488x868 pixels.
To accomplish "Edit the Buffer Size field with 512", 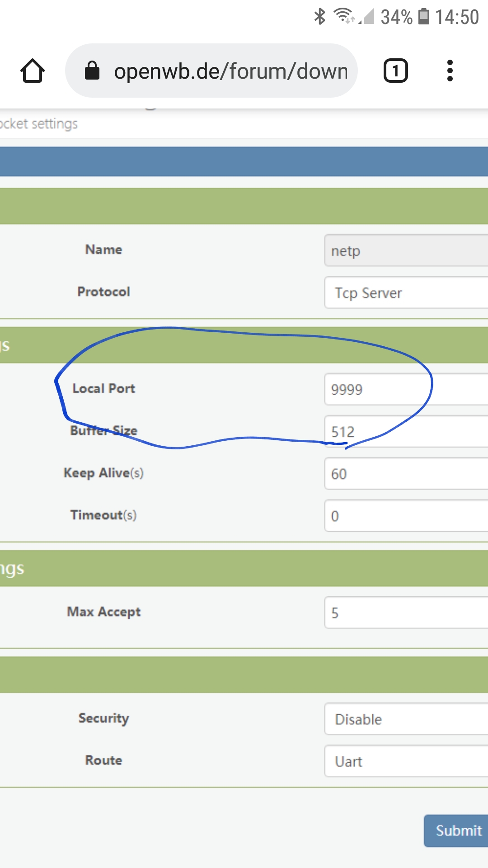I will [x=406, y=431].
